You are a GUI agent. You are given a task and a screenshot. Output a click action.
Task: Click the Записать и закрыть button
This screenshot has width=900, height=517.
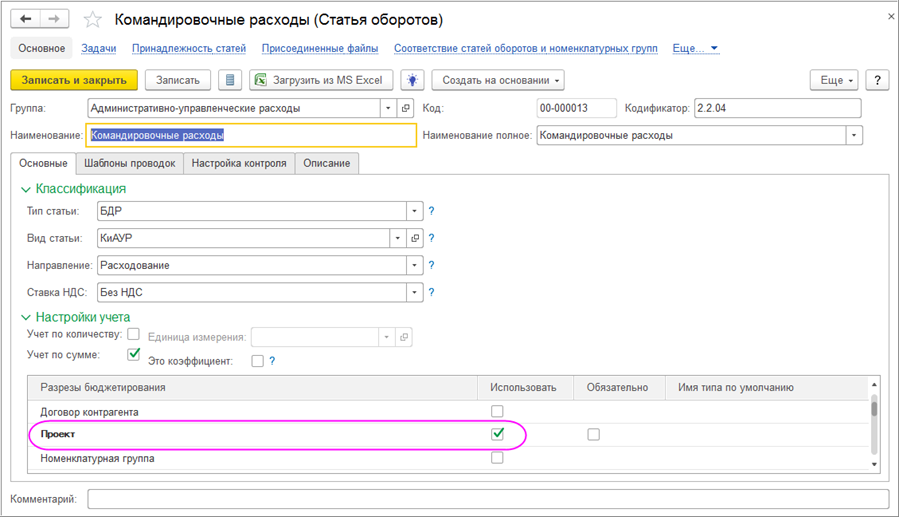(74, 80)
